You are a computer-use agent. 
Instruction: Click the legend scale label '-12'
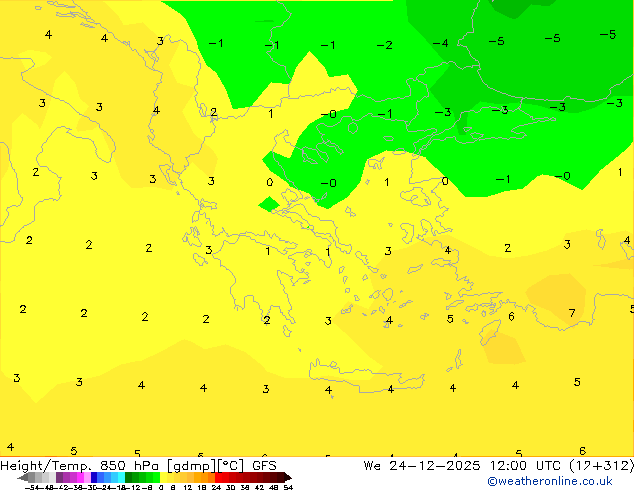133,487
